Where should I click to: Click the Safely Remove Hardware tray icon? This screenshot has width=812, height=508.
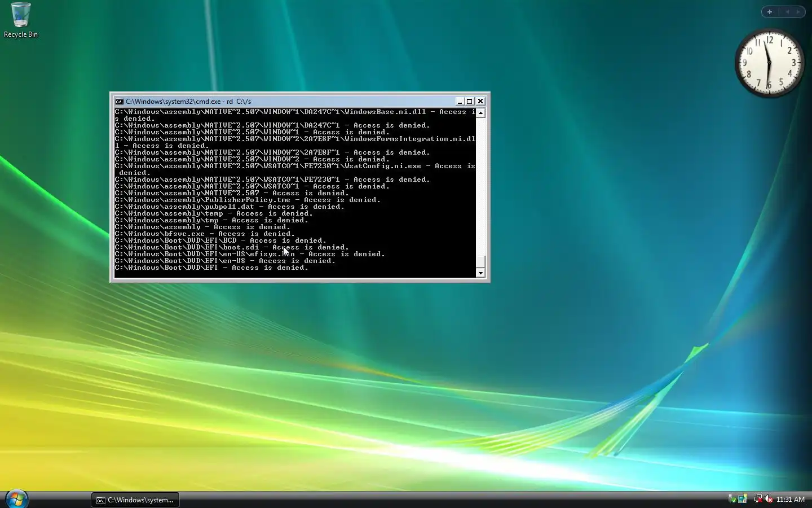732,499
